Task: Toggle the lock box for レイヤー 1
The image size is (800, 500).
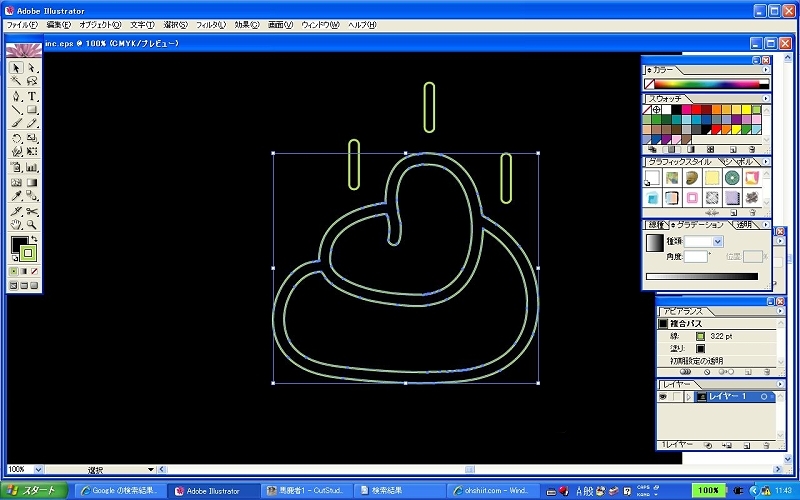Action: [x=676, y=397]
